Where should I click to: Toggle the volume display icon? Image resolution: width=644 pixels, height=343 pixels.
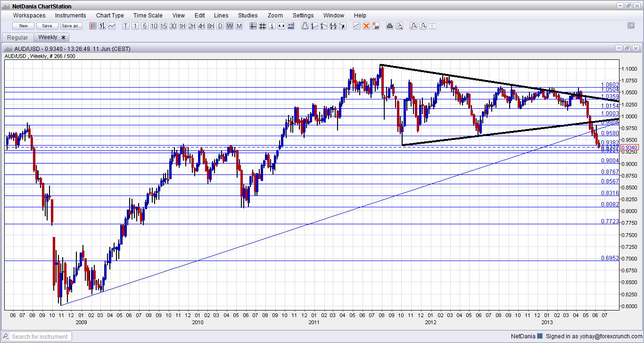291,26
